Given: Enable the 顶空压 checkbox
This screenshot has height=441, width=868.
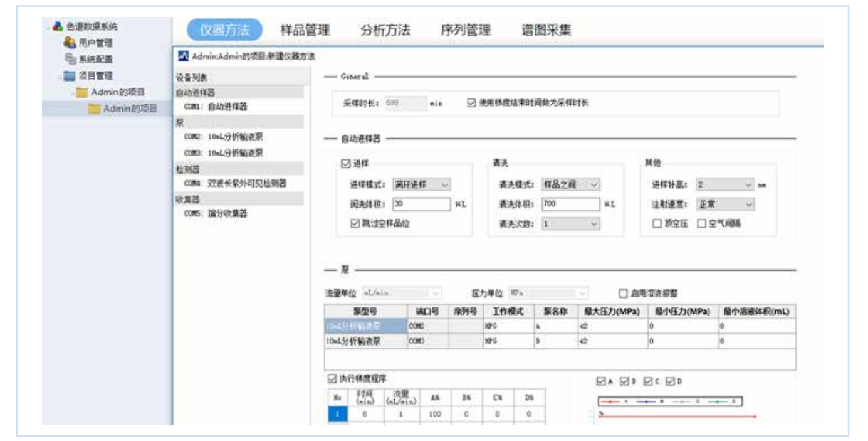Looking at the screenshot, I should point(657,223).
